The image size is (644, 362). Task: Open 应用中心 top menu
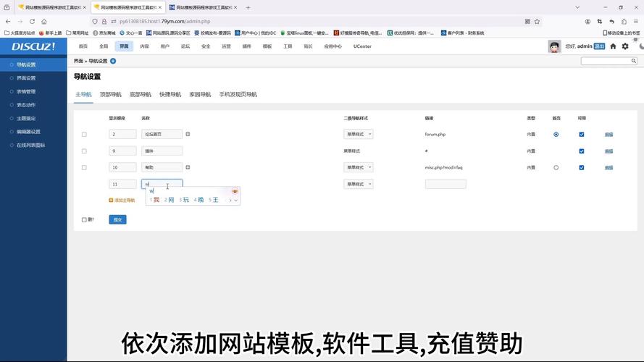tap(333, 46)
